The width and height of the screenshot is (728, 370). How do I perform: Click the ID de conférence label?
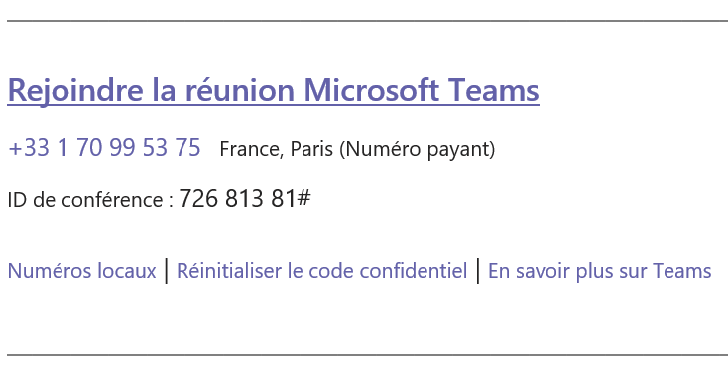tap(91, 200)
